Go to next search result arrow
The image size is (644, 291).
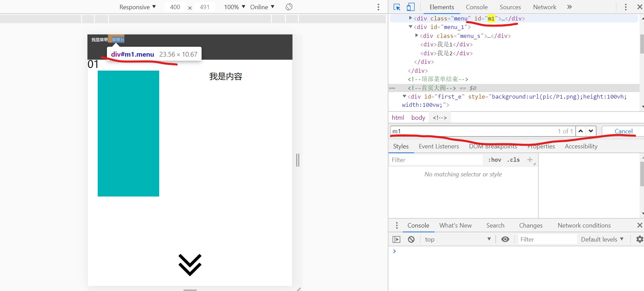click(x=591, y=131)
